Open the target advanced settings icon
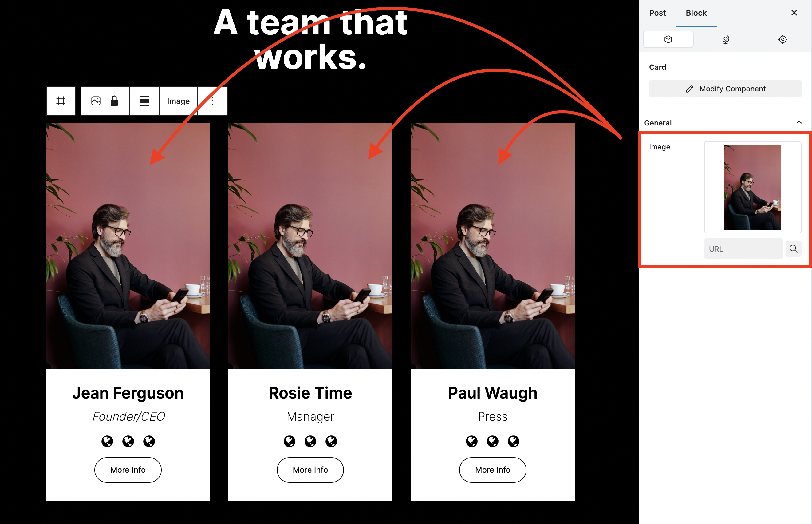The width and height of the screenshot is (812, 524). [783, 39]
